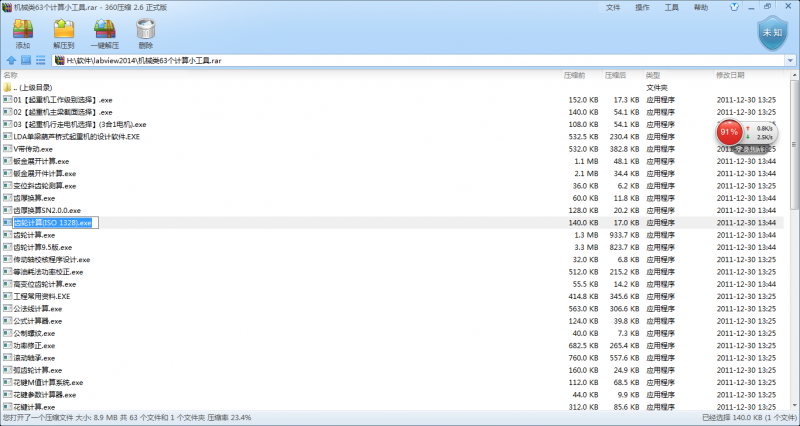Select file name '花键参数计算器.exe'
The image size is (800, 426).
coord(45,394)
